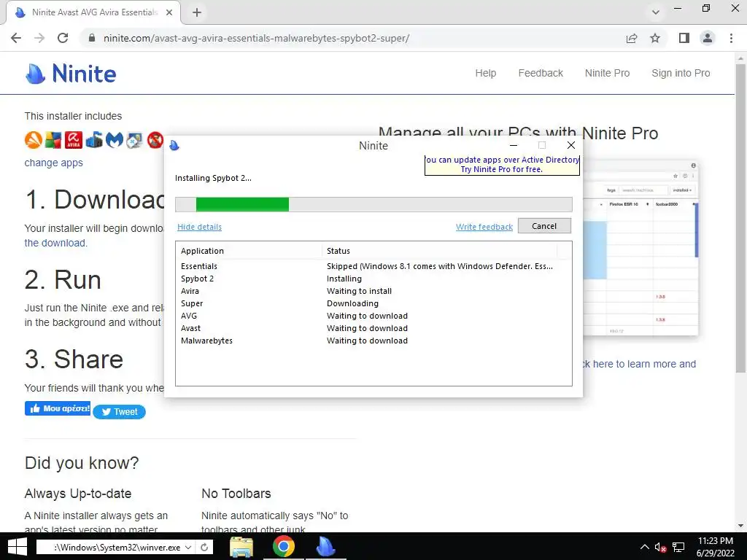Click the Status column header
This screenshot has width=747, height=560.
pos(439,251)
